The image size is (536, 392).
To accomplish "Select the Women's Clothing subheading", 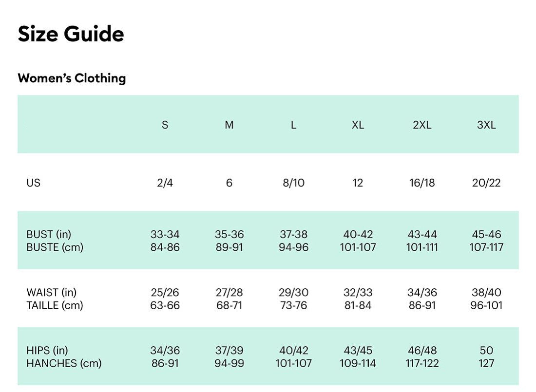I will [72, 78].
